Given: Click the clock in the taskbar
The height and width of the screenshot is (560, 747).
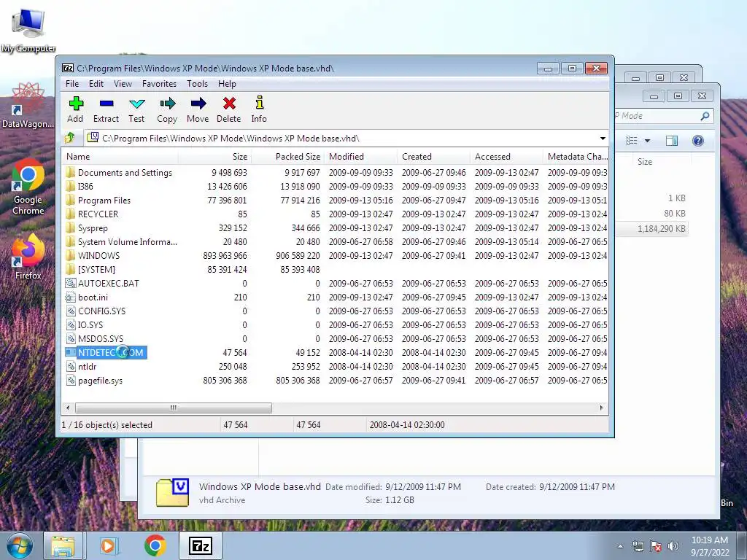Looking at the screenshot, I should [710, 546].
